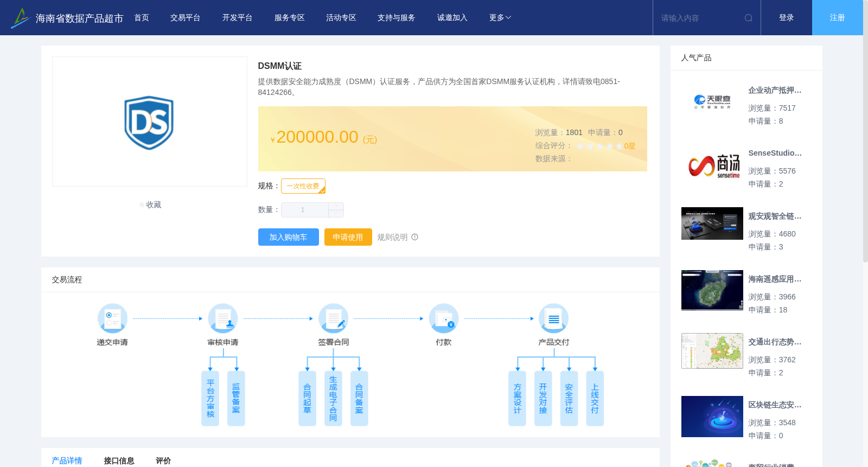Click the 开发对接 sub-step box
Viewport: 868px width, 467px height.
coord(543,399)
